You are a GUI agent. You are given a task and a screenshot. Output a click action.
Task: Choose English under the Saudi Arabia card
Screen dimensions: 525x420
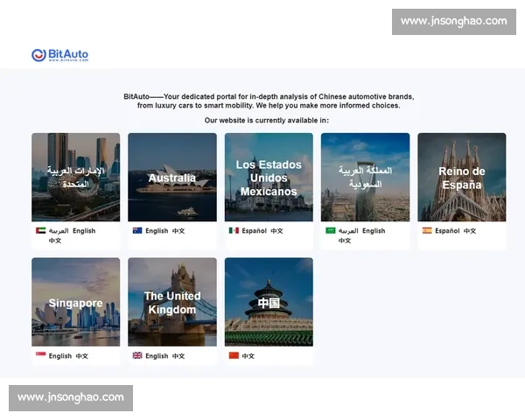(x=374, y=231)
